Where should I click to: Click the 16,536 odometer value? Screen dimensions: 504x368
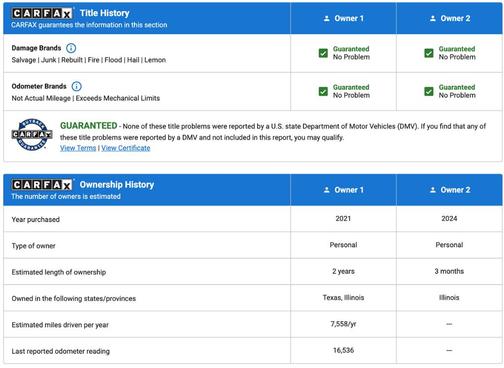click(343, 350)
